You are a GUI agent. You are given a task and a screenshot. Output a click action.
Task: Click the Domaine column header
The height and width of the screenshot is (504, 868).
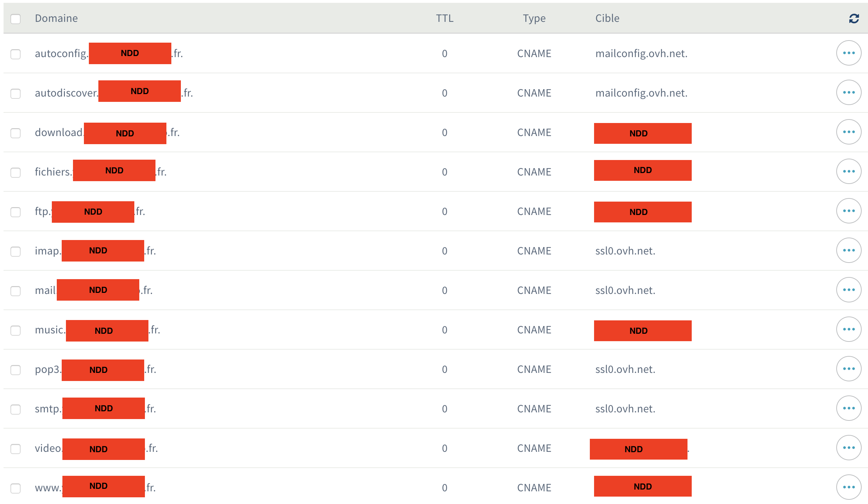click(x=56, y=18)
